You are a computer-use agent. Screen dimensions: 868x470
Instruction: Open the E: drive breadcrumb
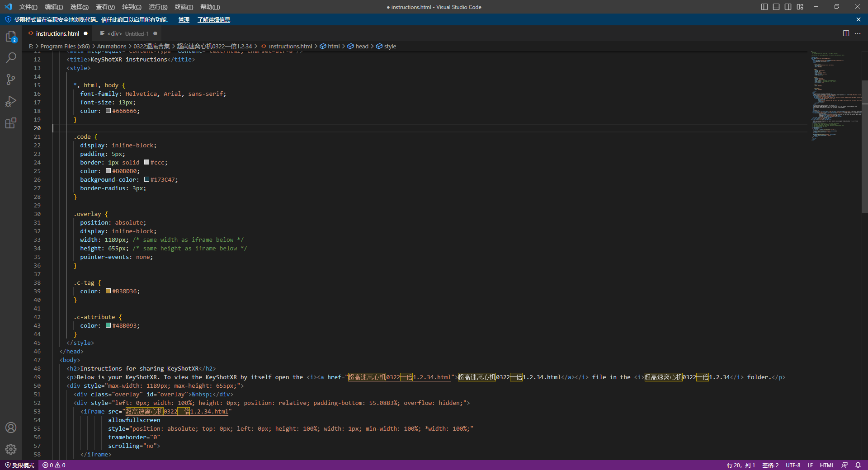[x=31, y=46]
